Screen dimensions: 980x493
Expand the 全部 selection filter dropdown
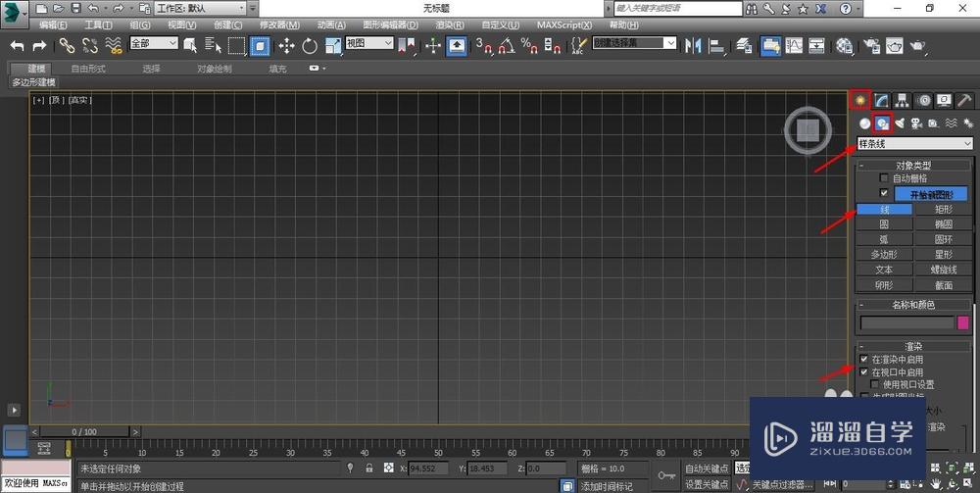[154, 43]
